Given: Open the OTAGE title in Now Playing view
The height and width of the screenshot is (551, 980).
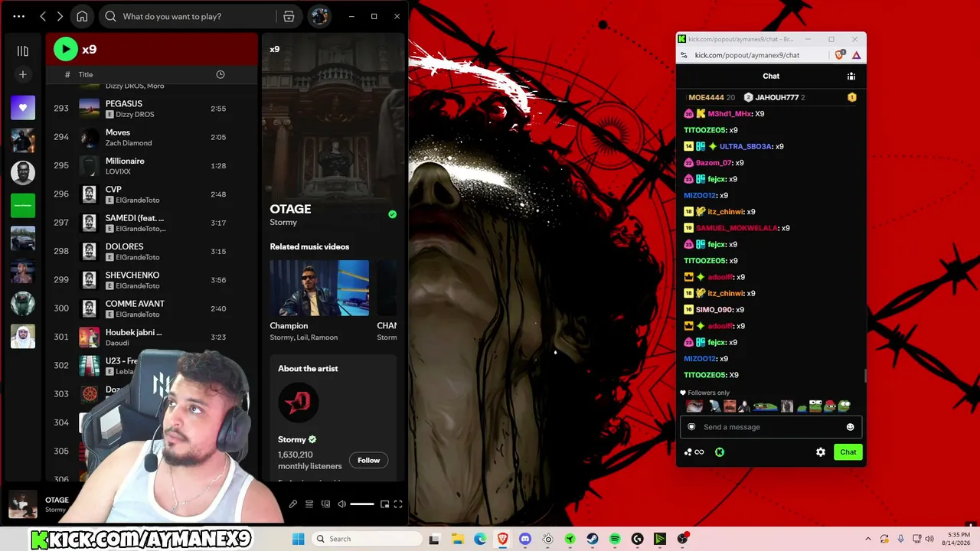Looking at the screenshot, I should 290,209.
